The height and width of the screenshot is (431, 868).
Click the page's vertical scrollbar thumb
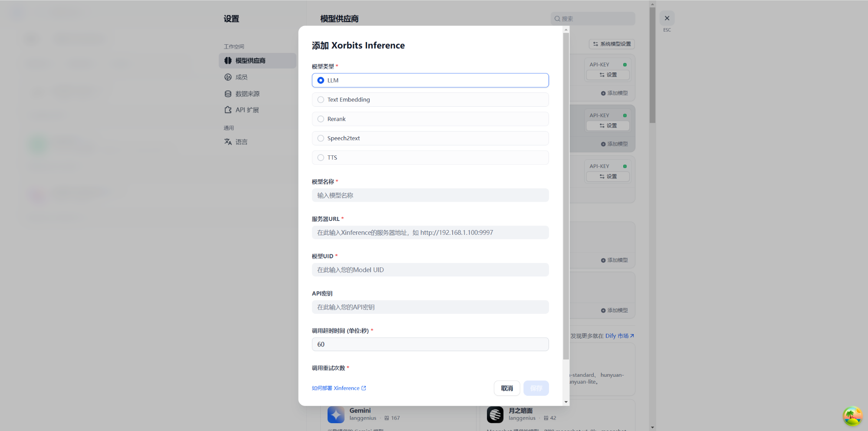tap(652, 65)
